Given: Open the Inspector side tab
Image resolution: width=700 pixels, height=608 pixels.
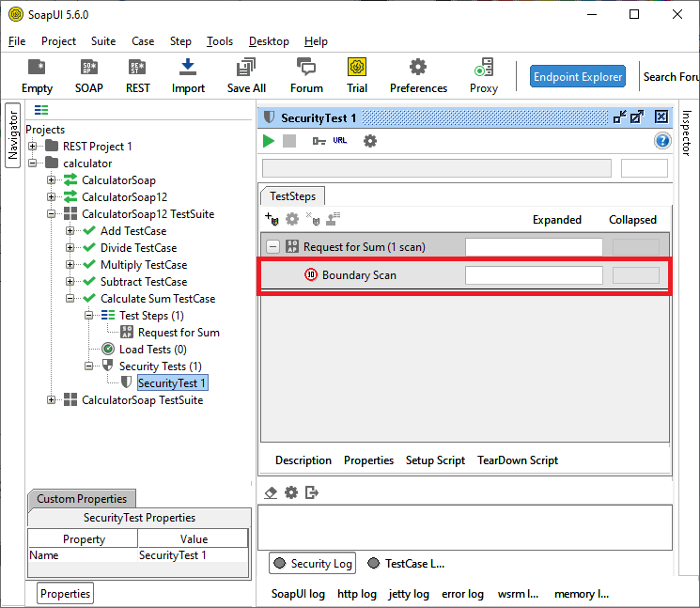Looking at the screenshot, I should [x=686, y=133].
